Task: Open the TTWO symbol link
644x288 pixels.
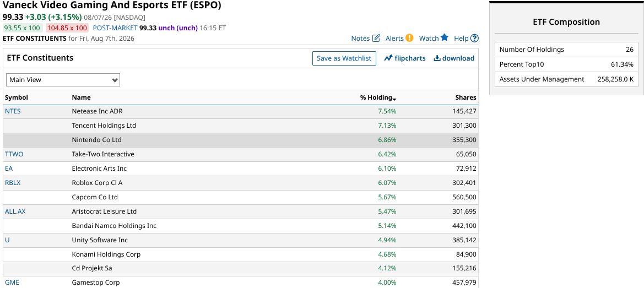Action: pyautogui.click(x=14, y=154)
